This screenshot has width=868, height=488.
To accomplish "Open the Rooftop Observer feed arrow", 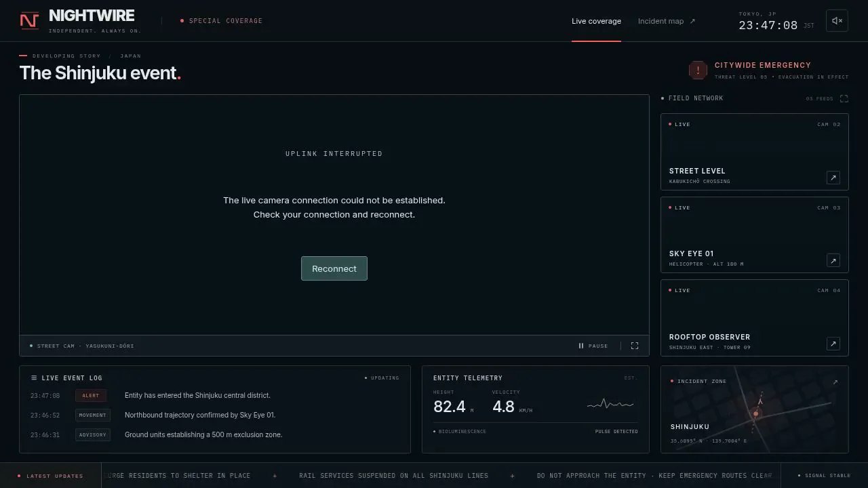I will 833,344.
